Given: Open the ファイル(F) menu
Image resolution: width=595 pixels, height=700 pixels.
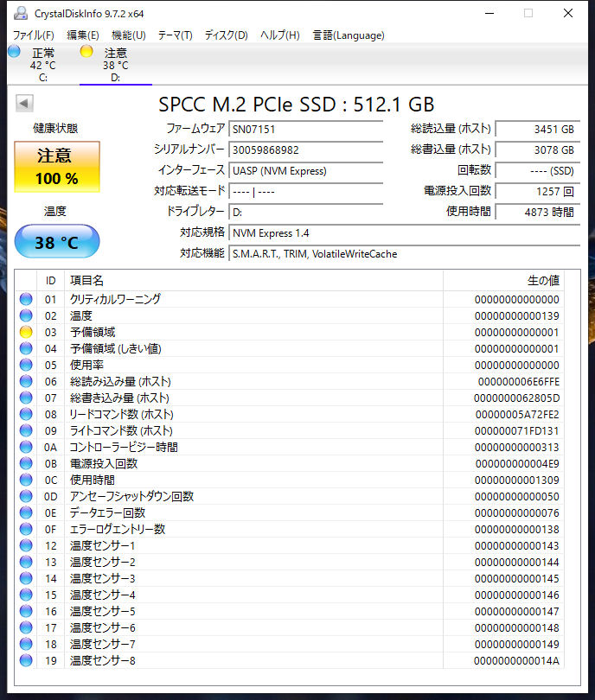Looking at the screenshot, I should pyautogui.click(x=33, y=35).
